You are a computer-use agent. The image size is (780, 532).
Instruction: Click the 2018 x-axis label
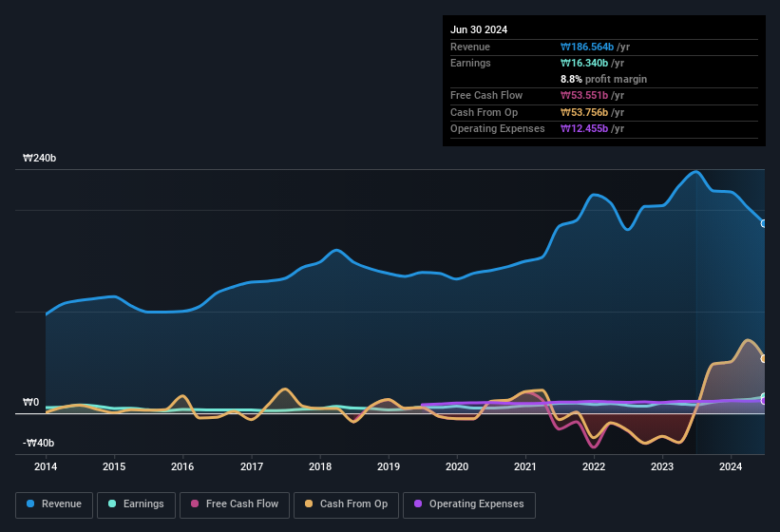(320, 466)
